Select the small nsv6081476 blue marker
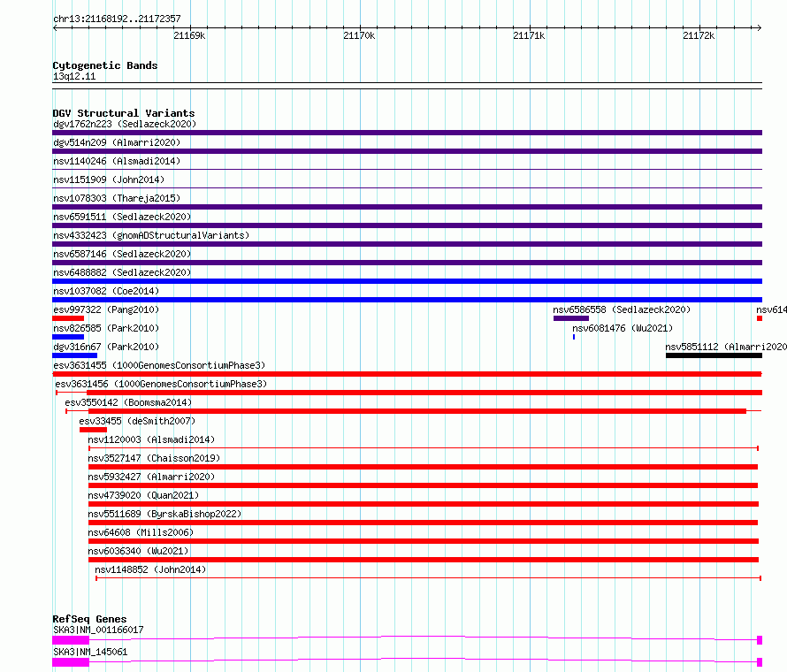This screenshot has height=672, width=787. [x=574, y=337]
